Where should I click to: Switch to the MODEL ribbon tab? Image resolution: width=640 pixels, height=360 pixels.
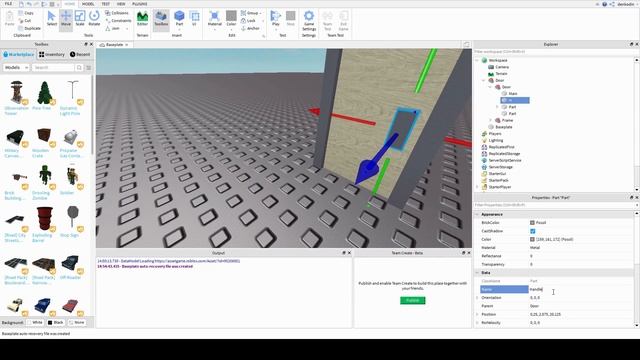point(88,4)
